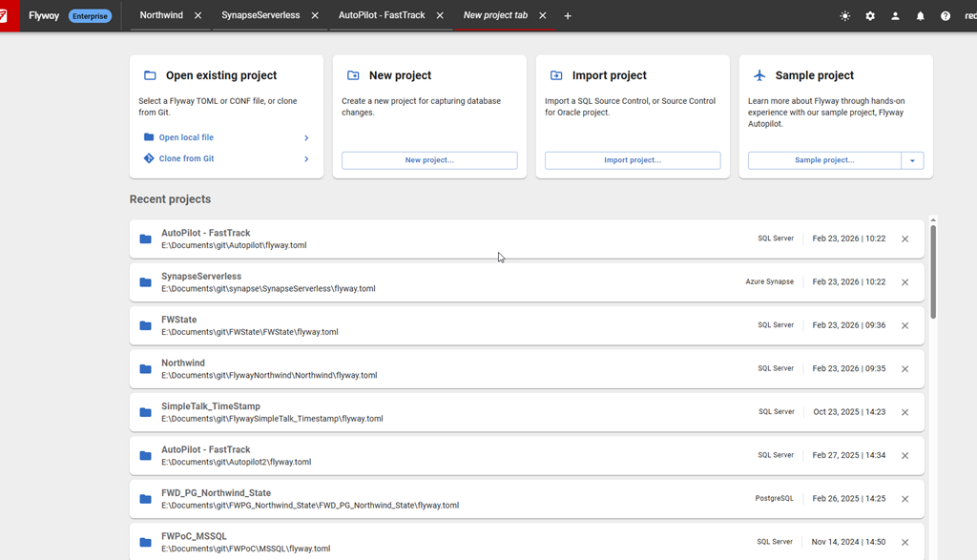Expand the Sample project dropdown arrow

point(912,160)
